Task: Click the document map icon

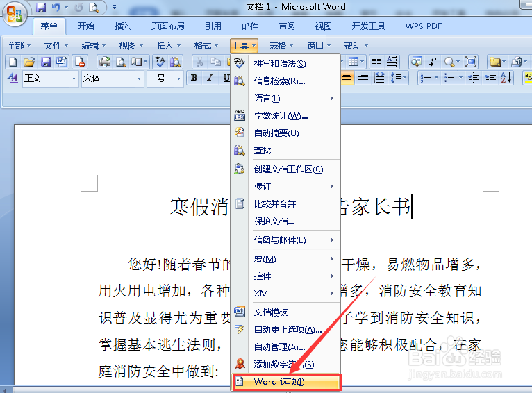Action: [417, 62]
